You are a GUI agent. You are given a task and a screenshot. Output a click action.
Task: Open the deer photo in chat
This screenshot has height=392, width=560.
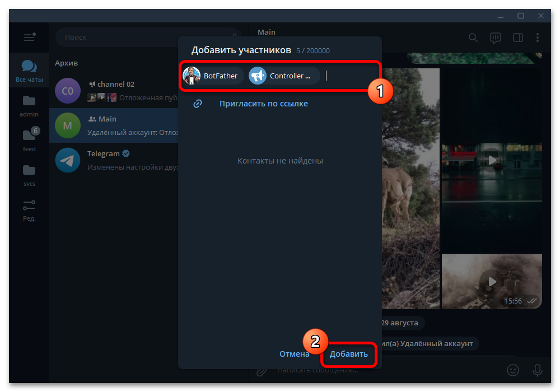pos(410,189)
